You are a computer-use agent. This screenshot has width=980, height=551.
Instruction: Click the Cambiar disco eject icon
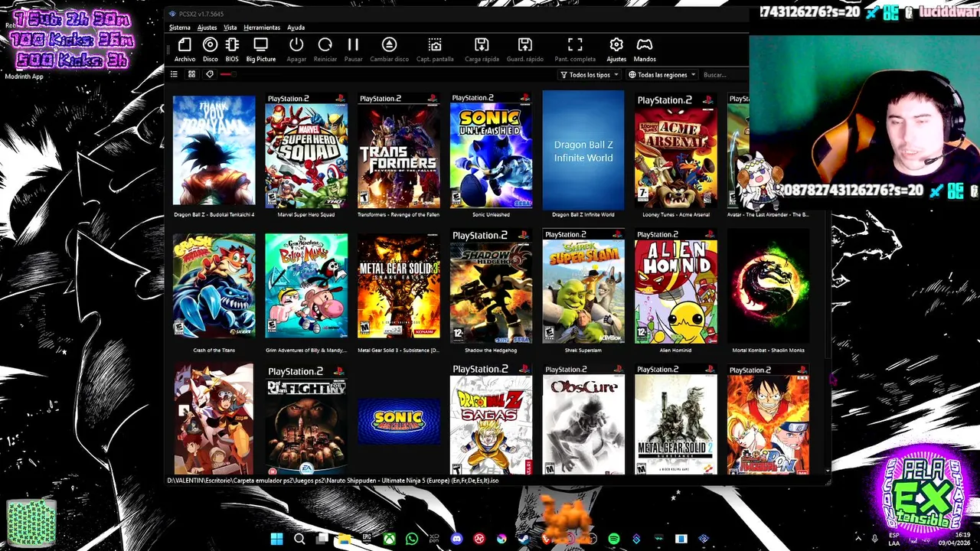coord(390,50)
